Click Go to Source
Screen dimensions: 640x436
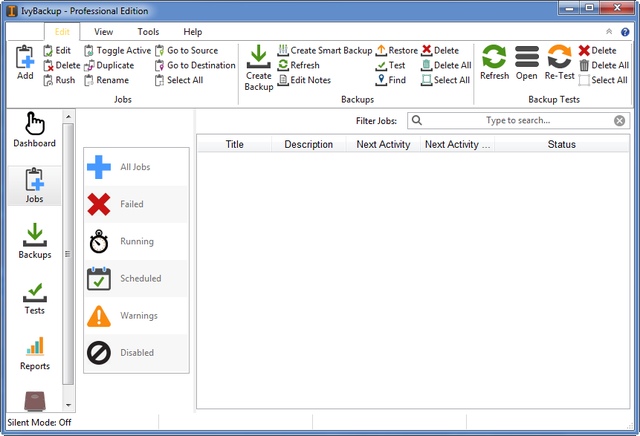[187, 50]
